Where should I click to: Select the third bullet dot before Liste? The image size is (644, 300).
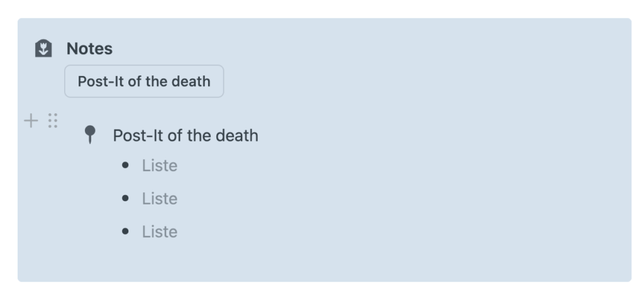tap(125, 231)
